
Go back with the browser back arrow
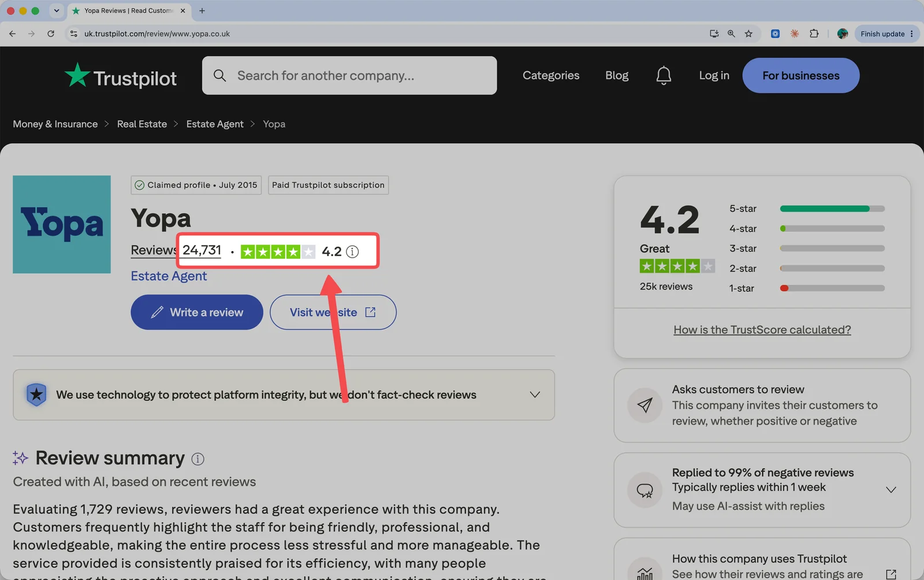pos(13,34)
